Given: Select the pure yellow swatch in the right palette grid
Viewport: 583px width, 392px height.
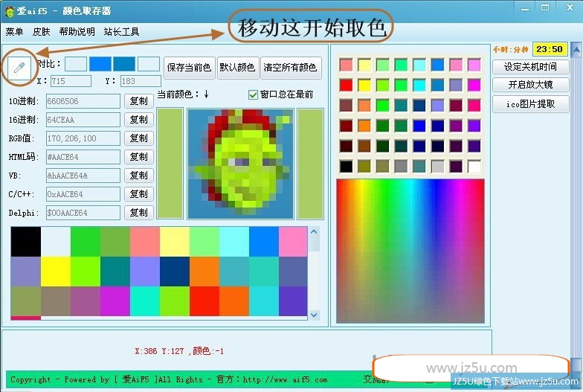Looking at the screenshot, I should click(x=364, y=85).
